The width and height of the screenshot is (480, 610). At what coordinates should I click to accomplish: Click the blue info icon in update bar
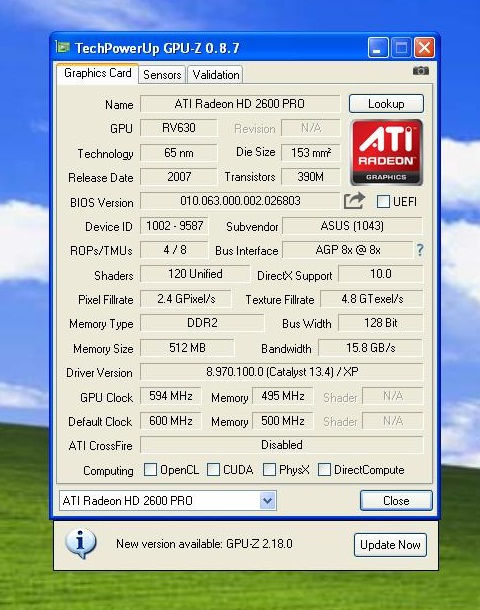(x=81, y=543)
